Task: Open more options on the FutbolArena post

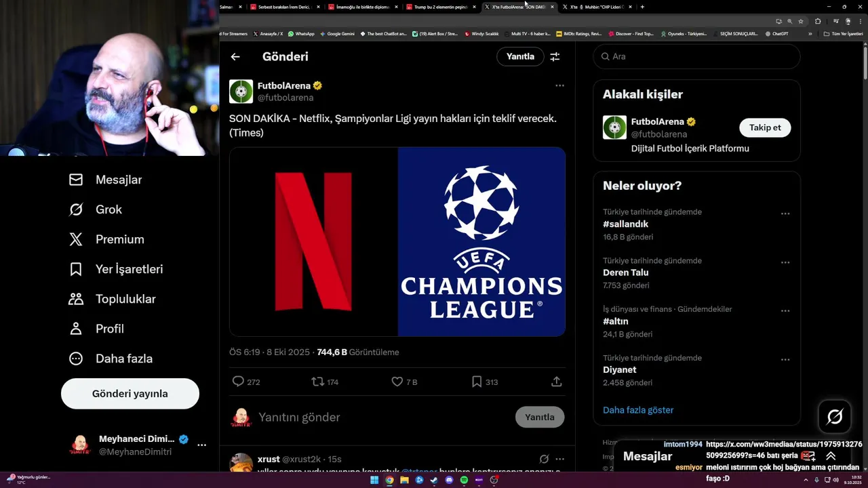Action: (x=559, y=85)
